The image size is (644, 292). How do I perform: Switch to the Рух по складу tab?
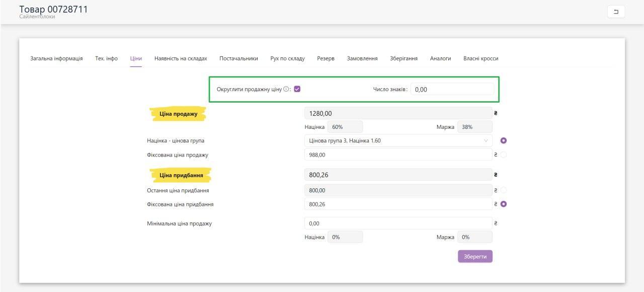[287, 58]
